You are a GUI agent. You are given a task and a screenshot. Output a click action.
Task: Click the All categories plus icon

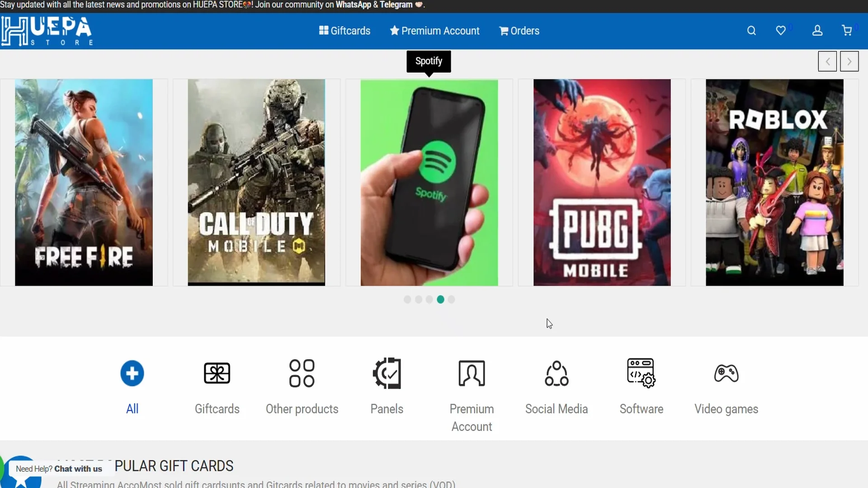coord(132,373)
